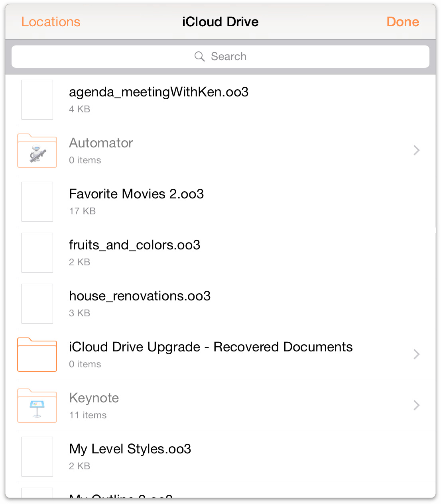Click My Level Styles.oo3 thumbnail
441x504 pixels.
click(x=37, y=457)
